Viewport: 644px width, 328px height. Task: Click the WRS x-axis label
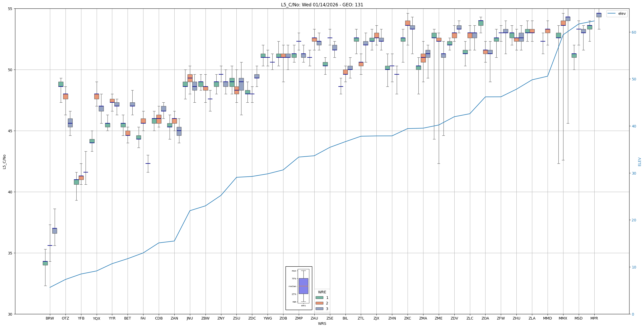point(322,324)
